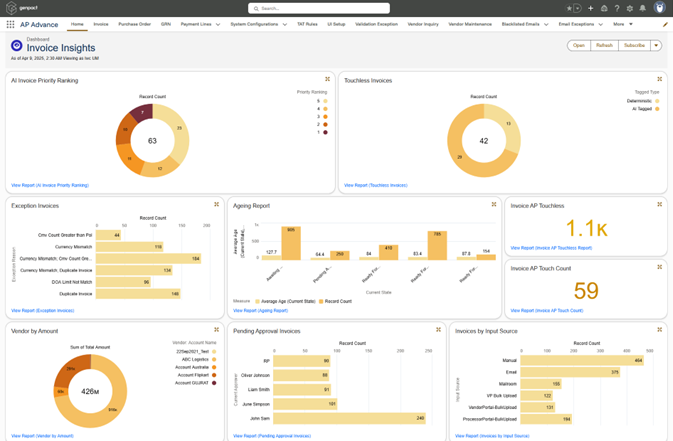This screenshot has height=441, width=673.
Task: Click the Account GUJRAT legend swatch
Action: [x=214, y=383]
